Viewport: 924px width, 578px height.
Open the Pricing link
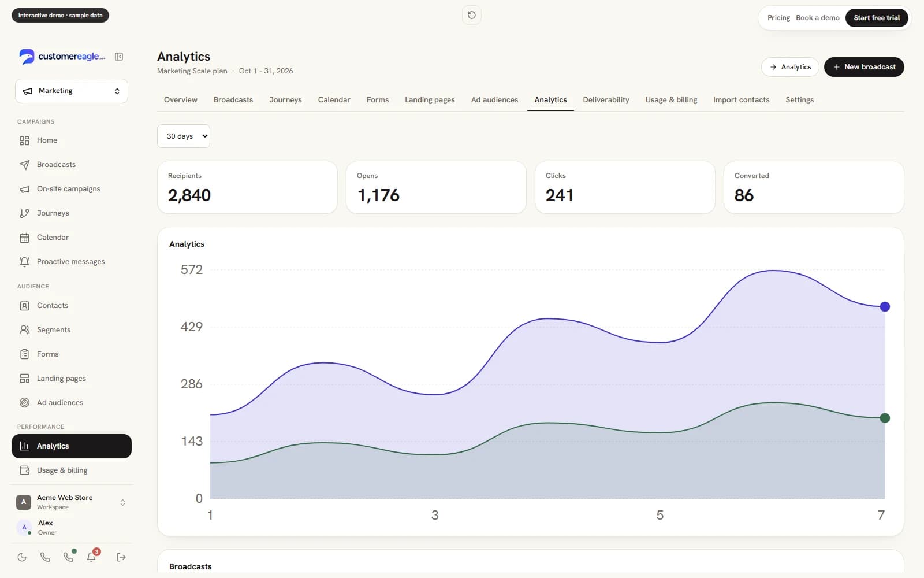[778, 18]
